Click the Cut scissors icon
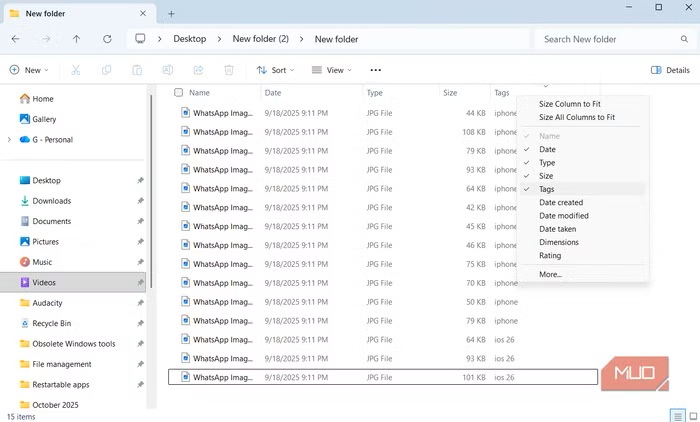This screenshot has height=422, width=700. click(x=76, y=70)
